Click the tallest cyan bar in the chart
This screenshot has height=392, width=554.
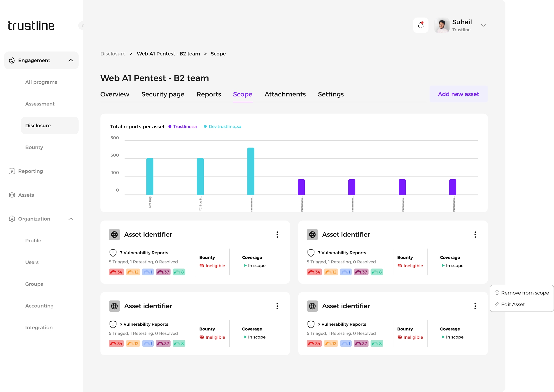pos(251,171)
